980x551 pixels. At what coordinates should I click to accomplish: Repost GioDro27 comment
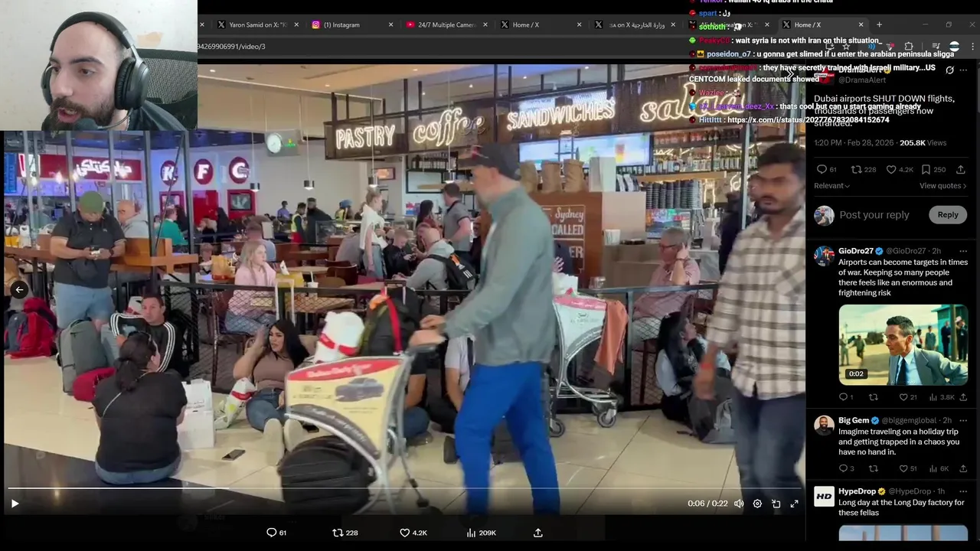(x=873, y=397)
